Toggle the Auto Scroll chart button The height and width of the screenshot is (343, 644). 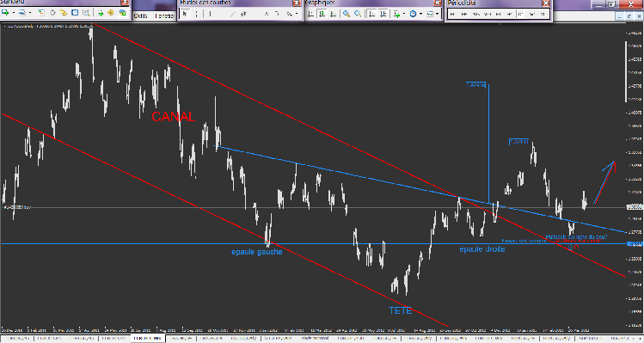(x=371, y=14)
